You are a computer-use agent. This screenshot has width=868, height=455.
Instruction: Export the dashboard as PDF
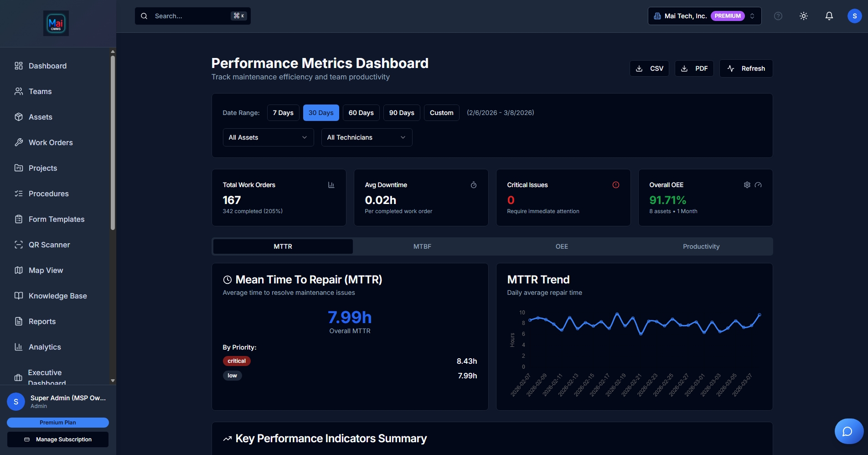[x=694, y=68]
